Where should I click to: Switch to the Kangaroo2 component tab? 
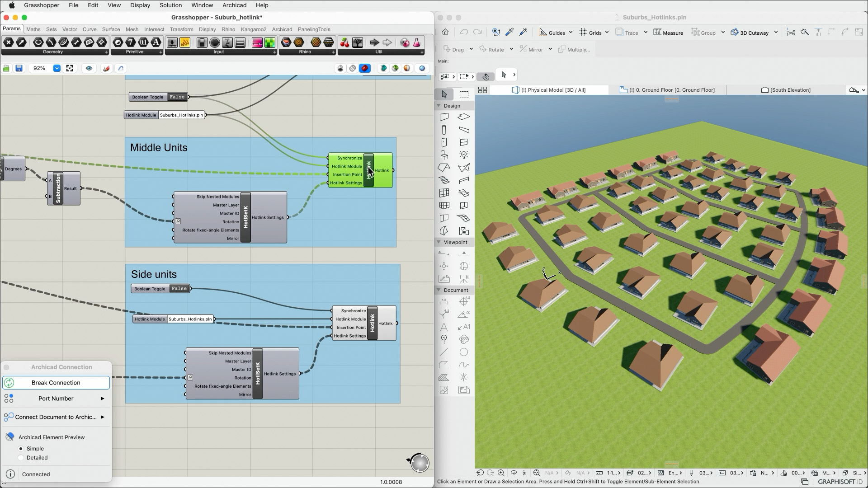pos(253,29)
